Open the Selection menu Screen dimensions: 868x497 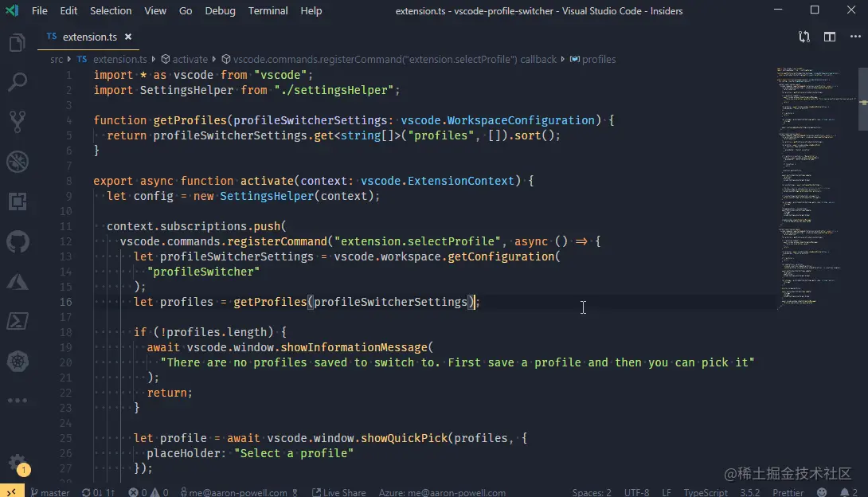[111, 10]
